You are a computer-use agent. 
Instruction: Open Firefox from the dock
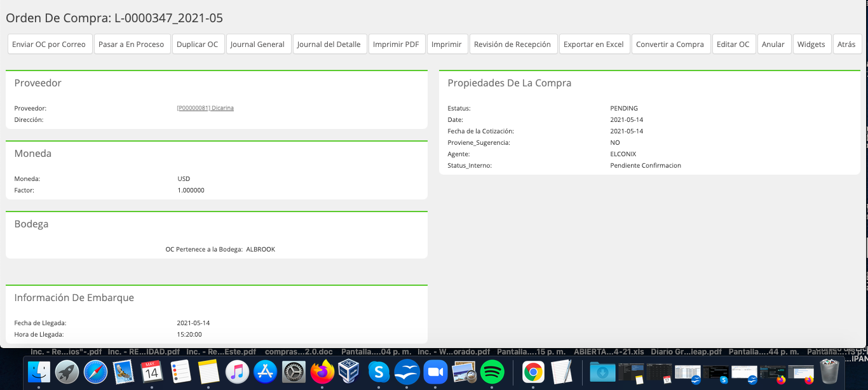click(323, 372)
